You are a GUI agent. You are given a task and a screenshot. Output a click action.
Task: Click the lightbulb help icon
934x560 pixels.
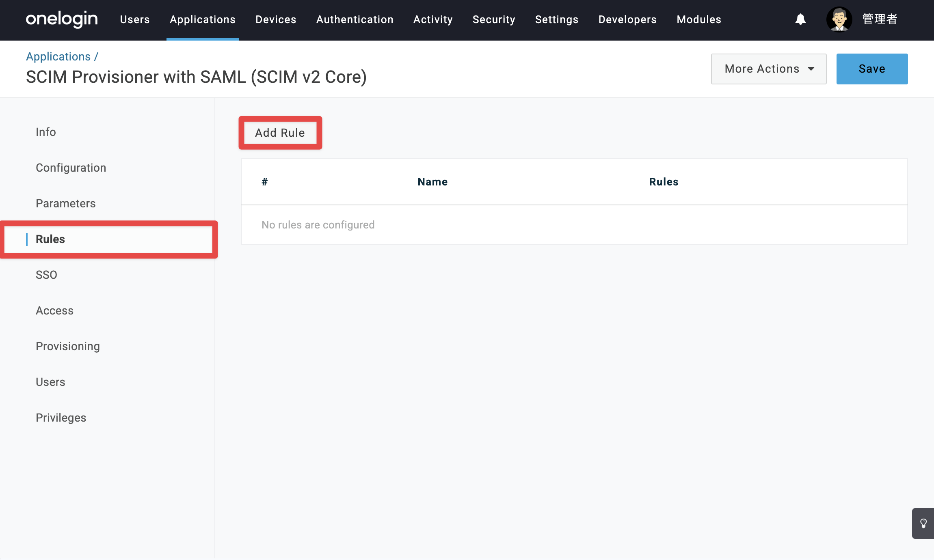[x=923, y=523]
